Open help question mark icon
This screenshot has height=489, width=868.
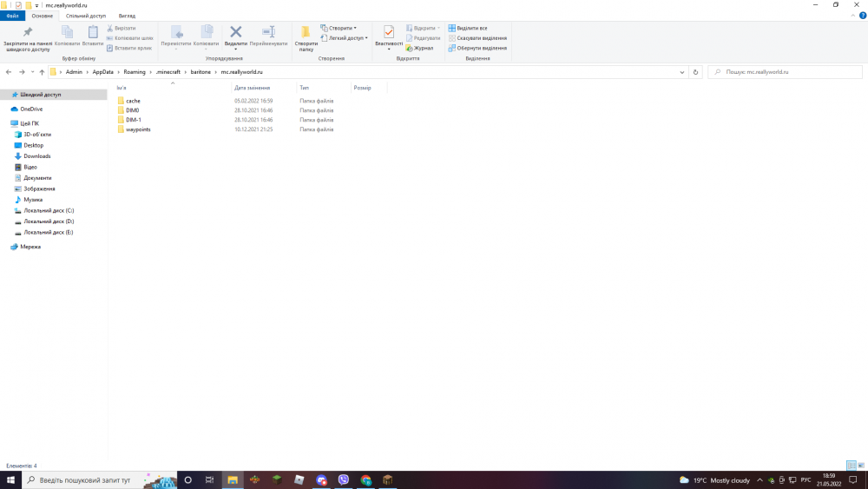pos(862,16)
